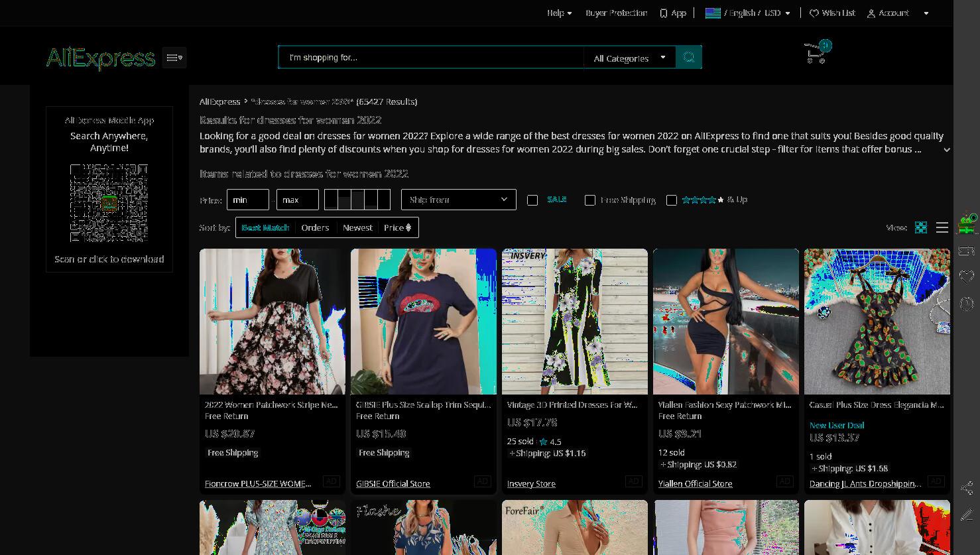Viewport: 980px width, 555px height.
Task: Open the black cutout dress thumbnail
Action: (x=726, y=322)
